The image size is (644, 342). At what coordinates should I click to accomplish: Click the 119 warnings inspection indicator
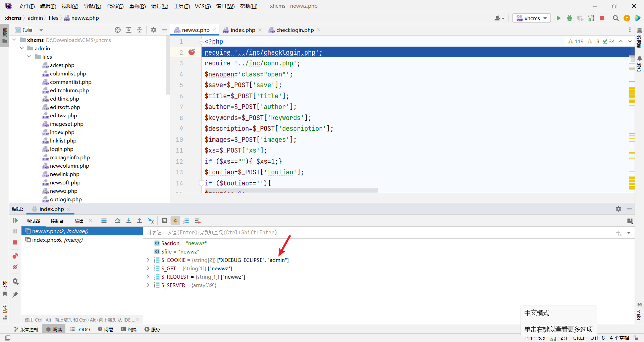pyautogui.click(x=576, y=41)
